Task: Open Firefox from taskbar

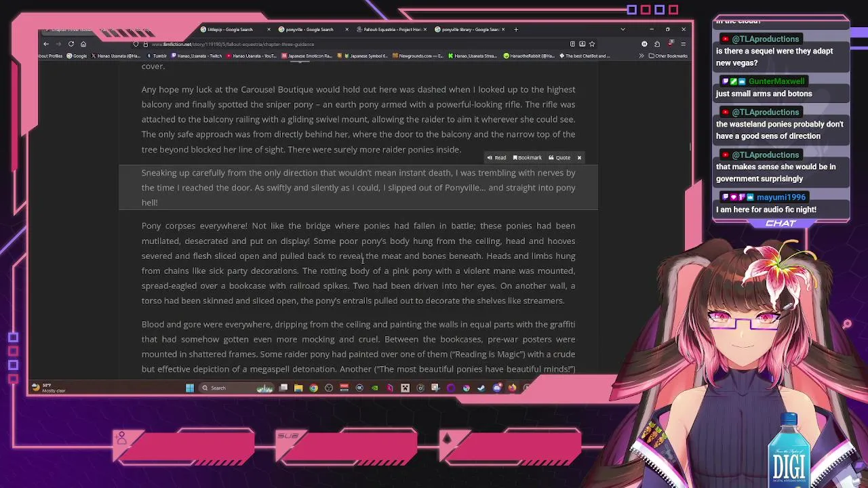Action: pos(512,388)
